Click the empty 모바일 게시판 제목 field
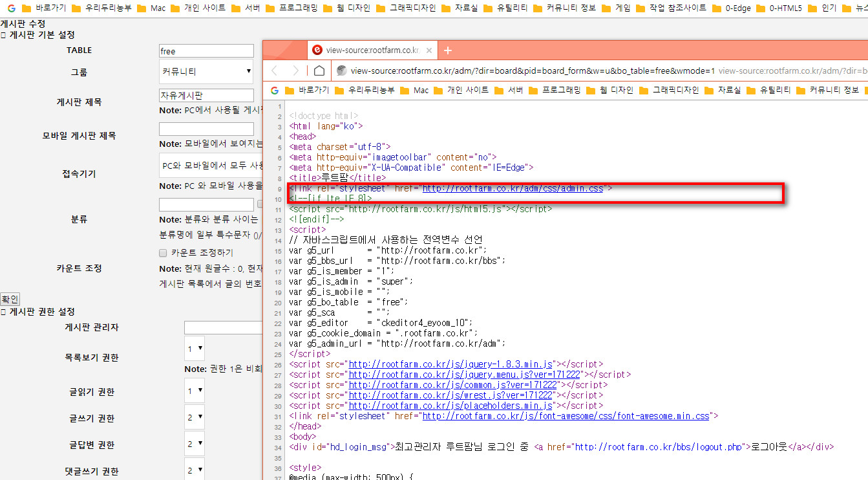 click(206, 129)
